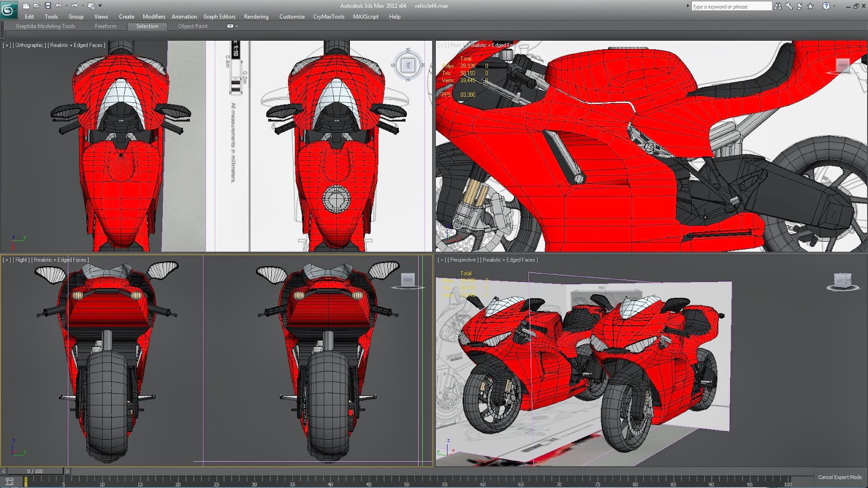Screen dimensions: 868x488
Task: Click the ViewCube in the Orthographic viewport
Action: point(407,66)
